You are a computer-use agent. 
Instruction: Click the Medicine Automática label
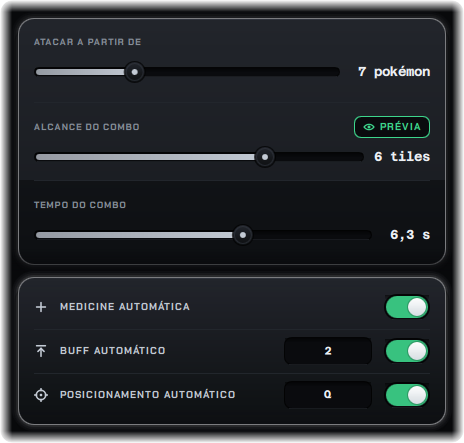coord(125,307)
